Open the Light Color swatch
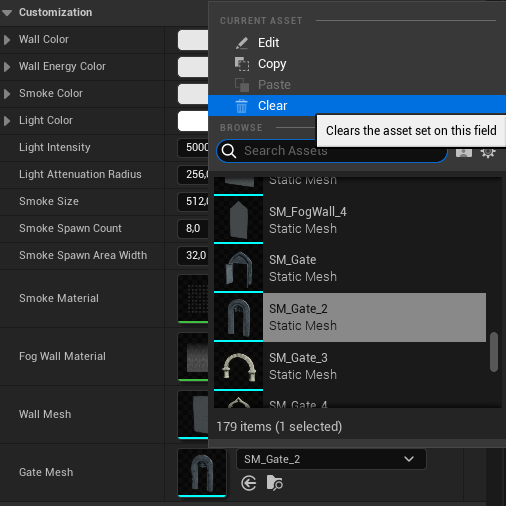The height and width of the screenshot is (506, 506). (x=193, y=121)
